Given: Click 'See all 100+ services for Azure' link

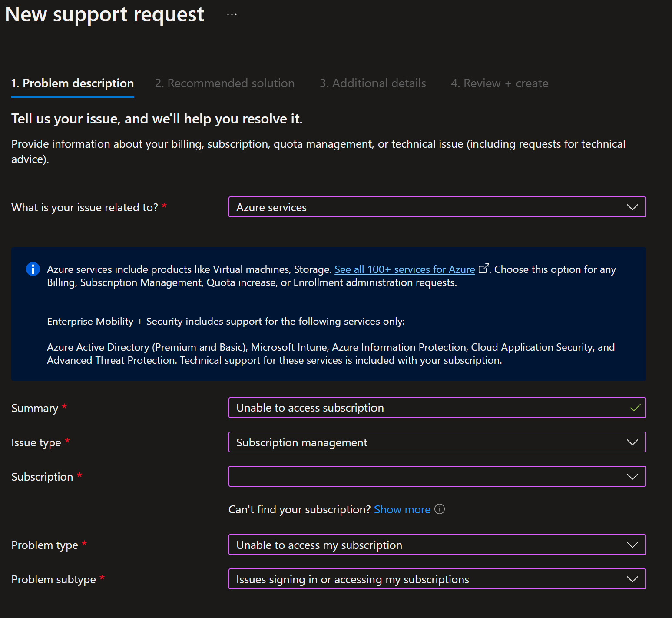Looking at the screenshot, I should point(405,269).
